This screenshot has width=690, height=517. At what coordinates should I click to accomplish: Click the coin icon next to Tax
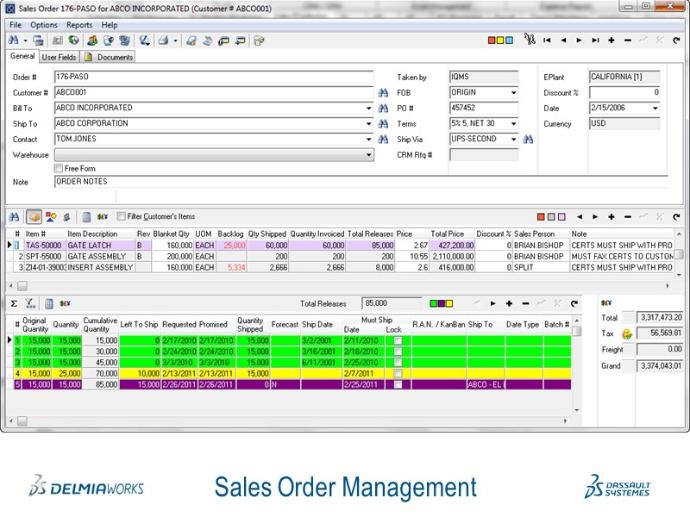[x=627, y=335]
